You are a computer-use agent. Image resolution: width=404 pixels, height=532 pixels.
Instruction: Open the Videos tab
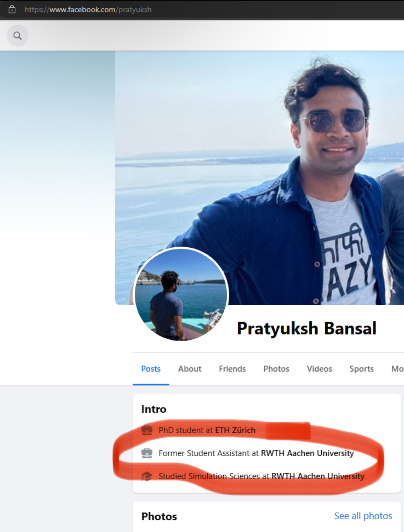[x=319, y=369]
